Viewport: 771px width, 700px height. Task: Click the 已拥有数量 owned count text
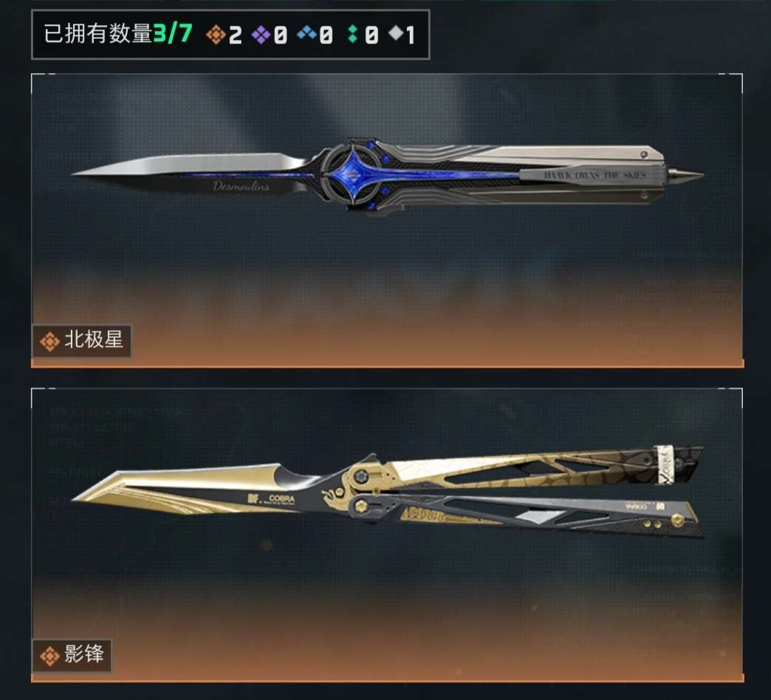click(x=97, y=35)
